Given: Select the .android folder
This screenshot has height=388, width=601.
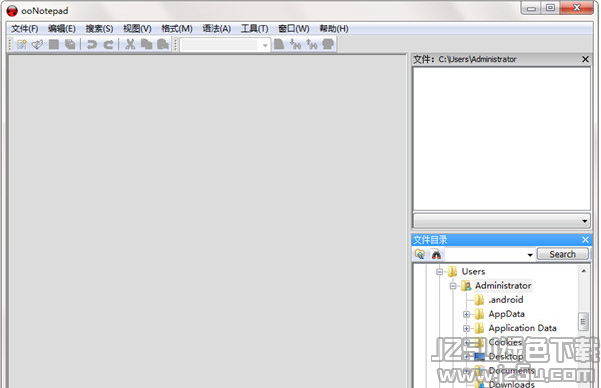Looking at the screenshot, I should pyautogui.click(x=506, y=300).
